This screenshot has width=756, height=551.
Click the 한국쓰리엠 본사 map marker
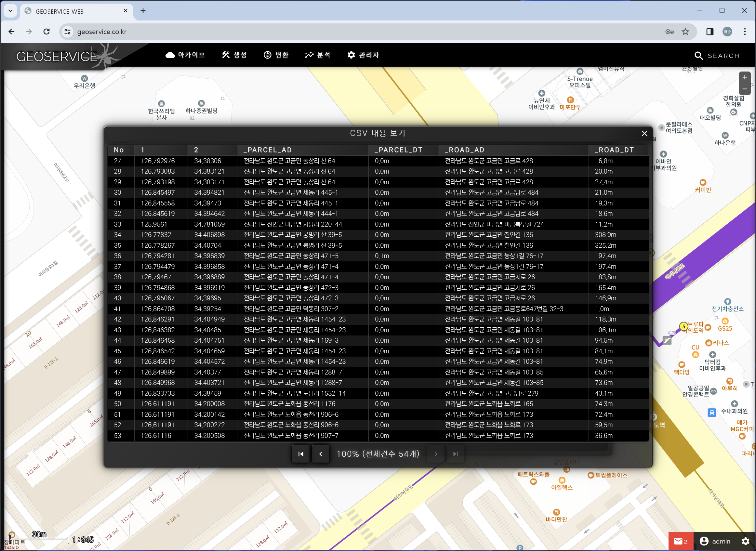point(161,104)
